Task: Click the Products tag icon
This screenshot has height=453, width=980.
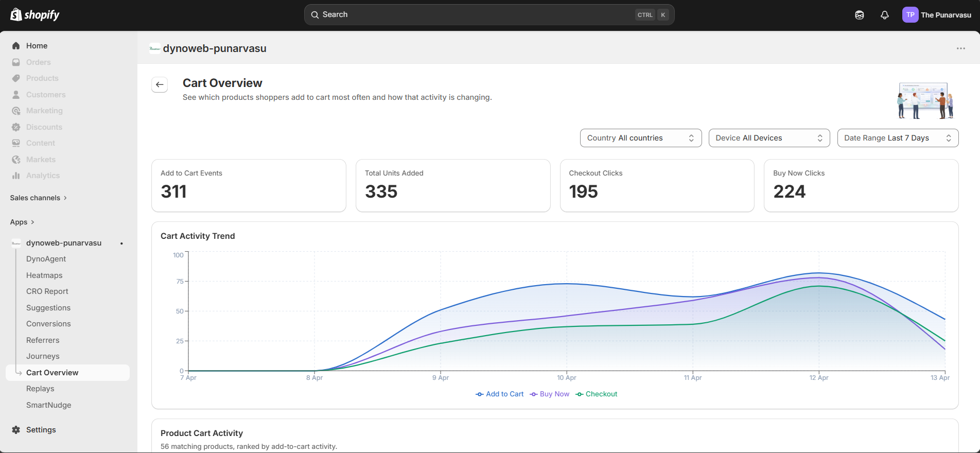Action: [16, 78]
